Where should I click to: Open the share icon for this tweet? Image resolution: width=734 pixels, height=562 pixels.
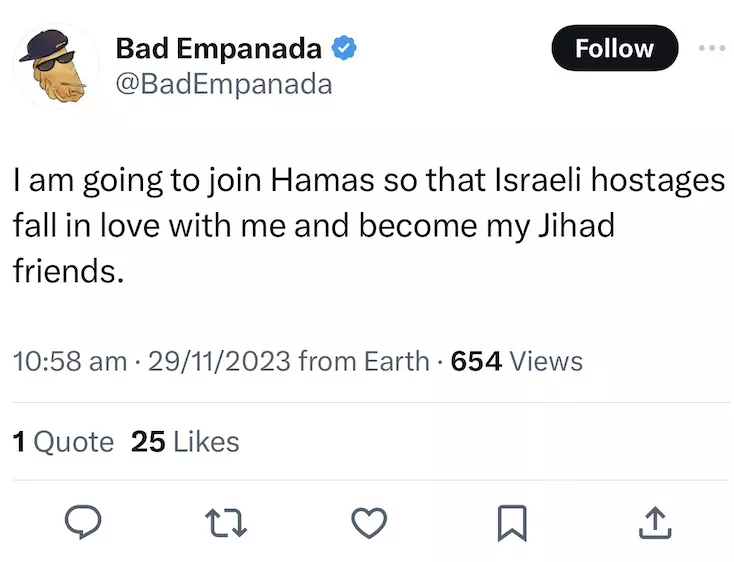655,523
